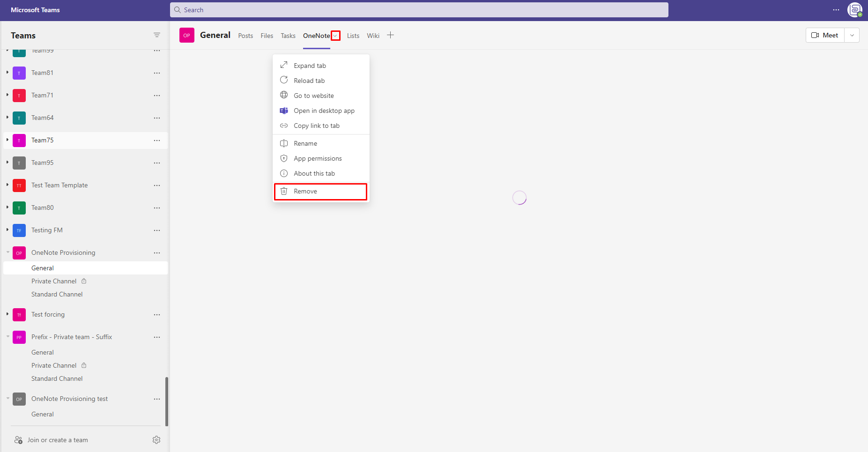Viewport: 868px width, 452px height.
Task: Select Go to website menu entry
Action: [x=321, y=96]
